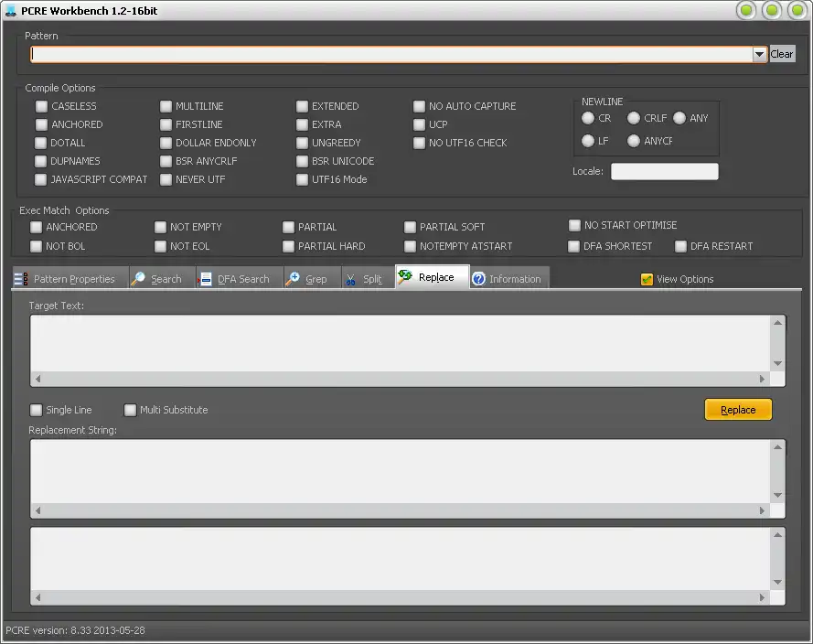Click the DFA Search tab icon
This screenshot has width=813, height=644.
pyautogui.click(x=205, y=279)
